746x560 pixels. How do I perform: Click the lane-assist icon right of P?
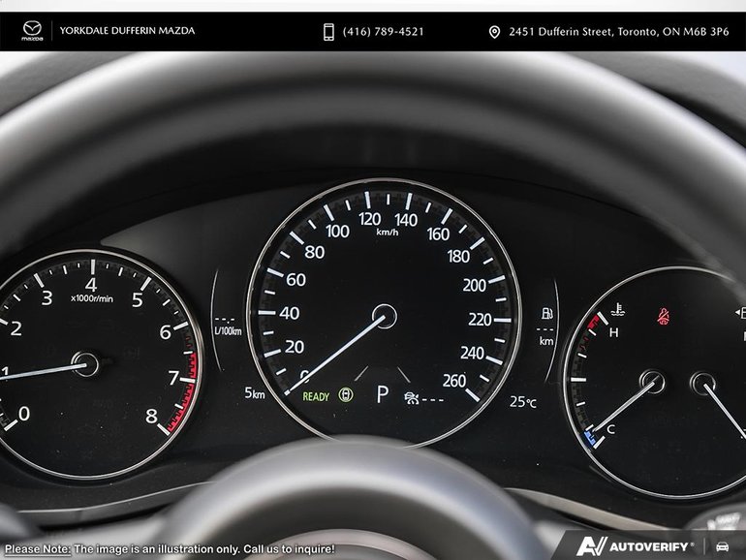coord(415,397)
